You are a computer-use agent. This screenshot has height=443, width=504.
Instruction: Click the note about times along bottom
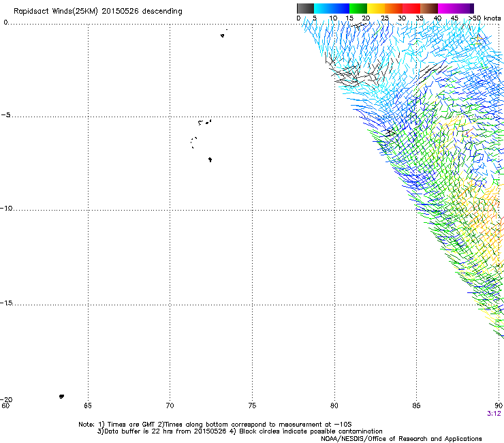pos(255,425)
